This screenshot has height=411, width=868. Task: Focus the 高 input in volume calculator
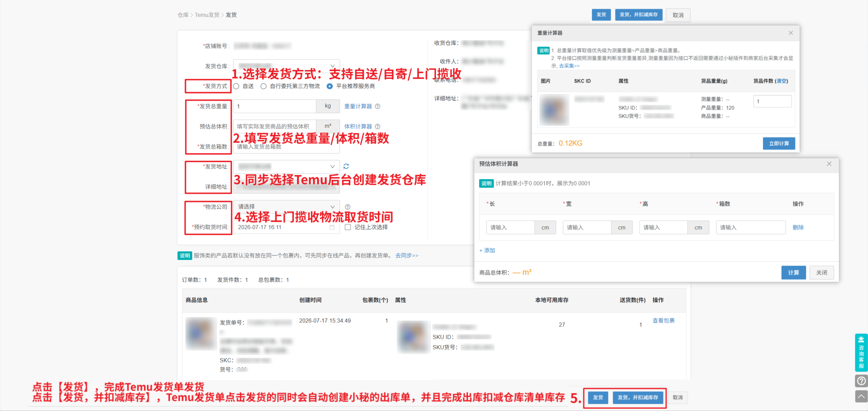click(x=663, y=227)
